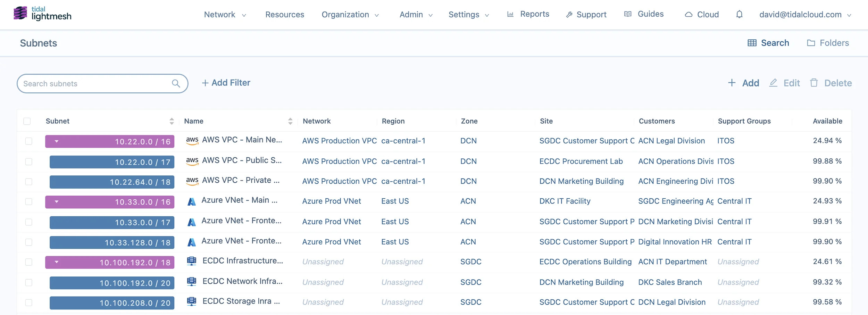Click the bell notifications icon
Image resolution: width=868 pixels, height=315 pixels.
tap(739, 14)
